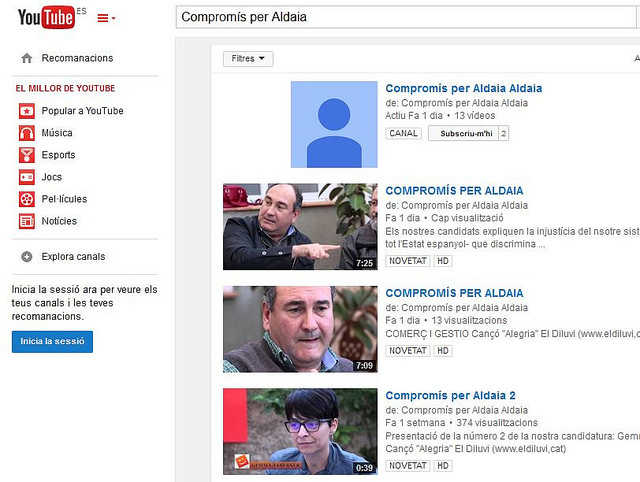Click the YouTube logo
This screenshot has width=640, height=482.
[47, 17]
